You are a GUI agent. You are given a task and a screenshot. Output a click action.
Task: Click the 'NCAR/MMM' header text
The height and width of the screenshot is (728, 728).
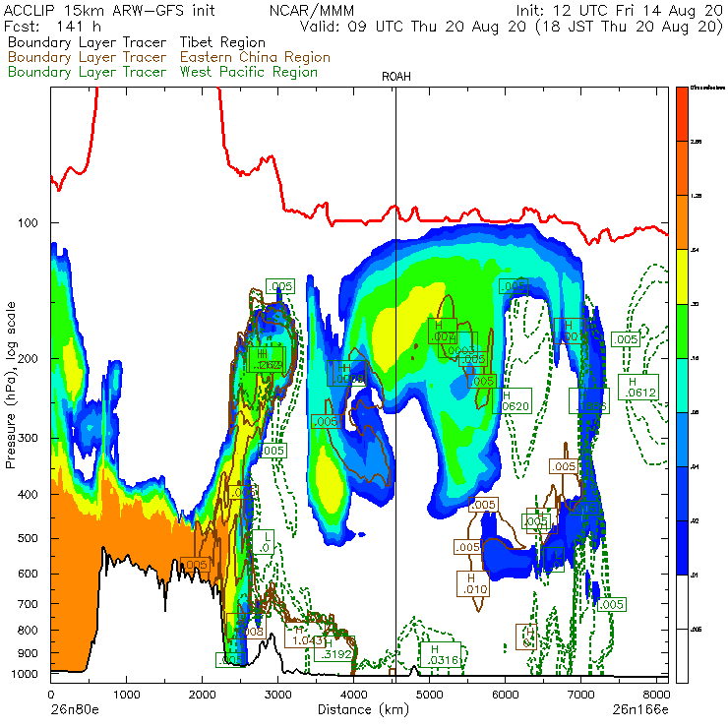coord(312,10)
